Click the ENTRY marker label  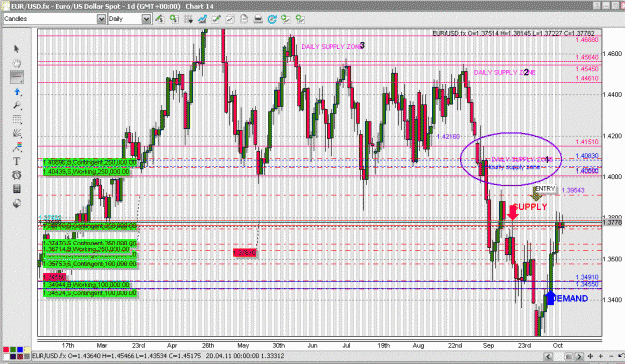click(x=544, y=189)
